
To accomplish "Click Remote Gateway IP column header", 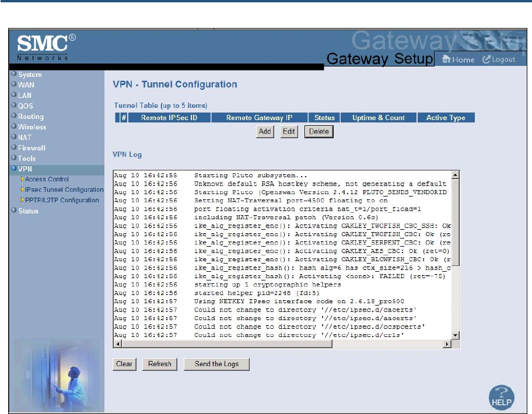I will 259,118.
